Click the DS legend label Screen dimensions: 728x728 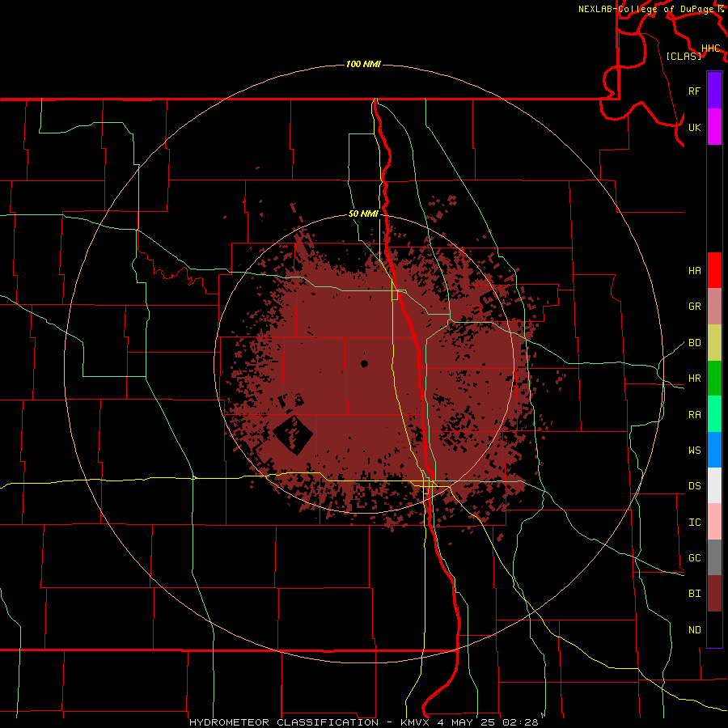[x=694, y=486]
